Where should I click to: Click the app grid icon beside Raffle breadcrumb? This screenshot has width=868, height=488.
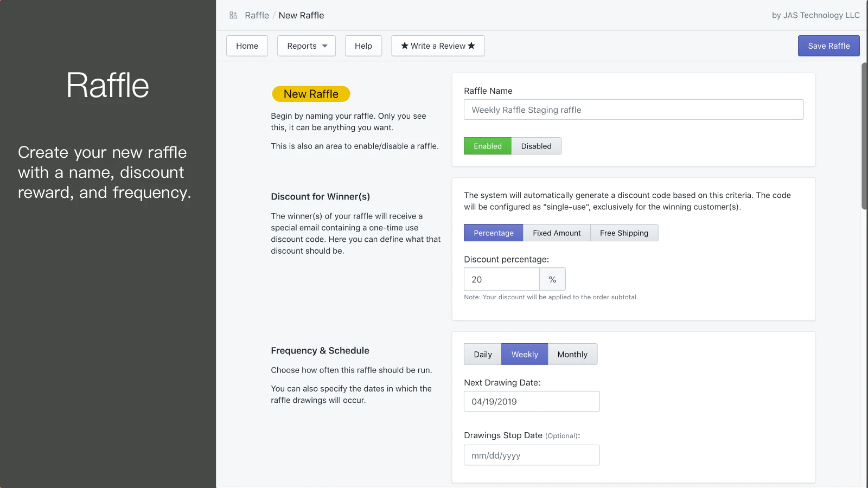[233, 15]
